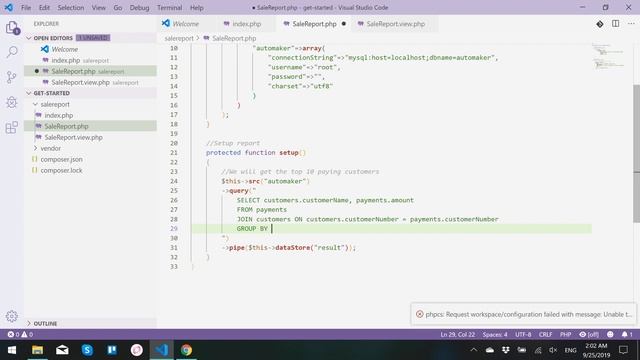Click the errors and warnings status counter

click(x=20, y=334)
